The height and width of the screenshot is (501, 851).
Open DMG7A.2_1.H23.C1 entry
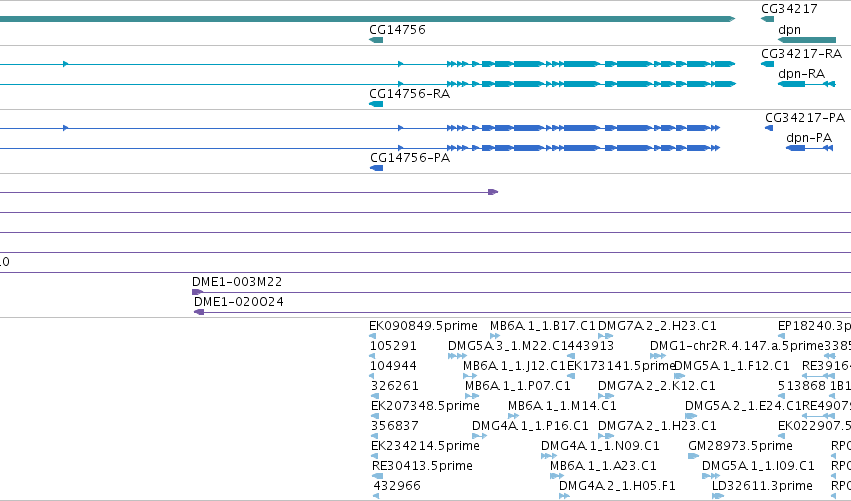click(x=657, y=426)
